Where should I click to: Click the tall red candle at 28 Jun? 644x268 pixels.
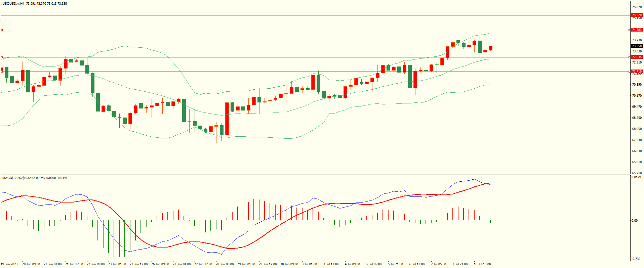pos(227,119)
